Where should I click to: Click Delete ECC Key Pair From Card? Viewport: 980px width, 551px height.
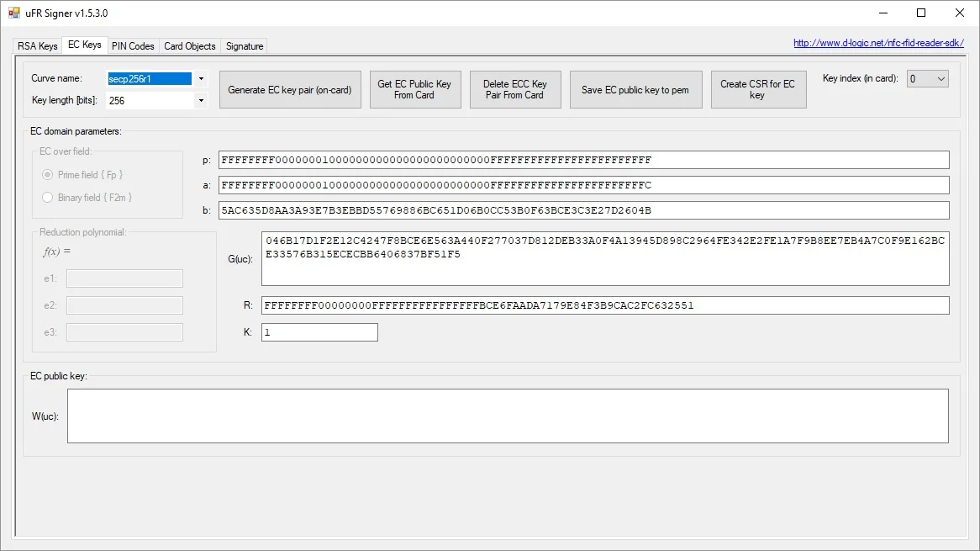(x=515, y=89)
